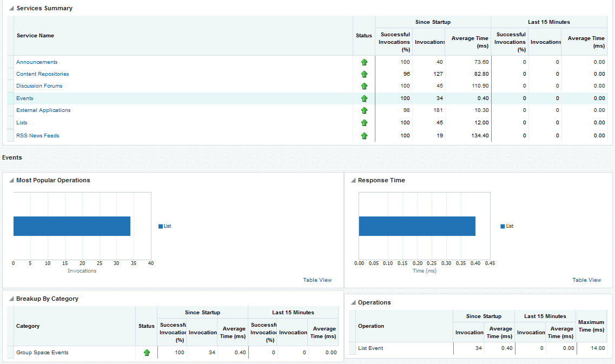Open Table View under Response Time chart

(586, 280)
